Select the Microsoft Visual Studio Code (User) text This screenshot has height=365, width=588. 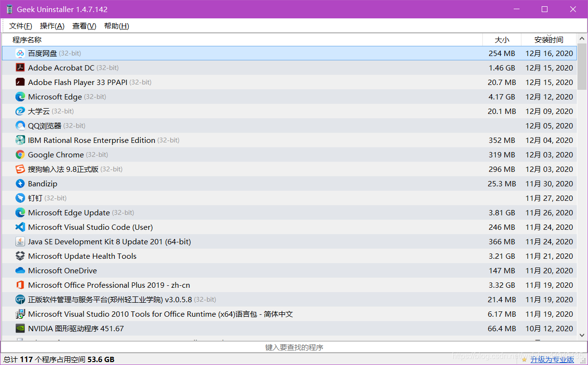pos(90,227)
